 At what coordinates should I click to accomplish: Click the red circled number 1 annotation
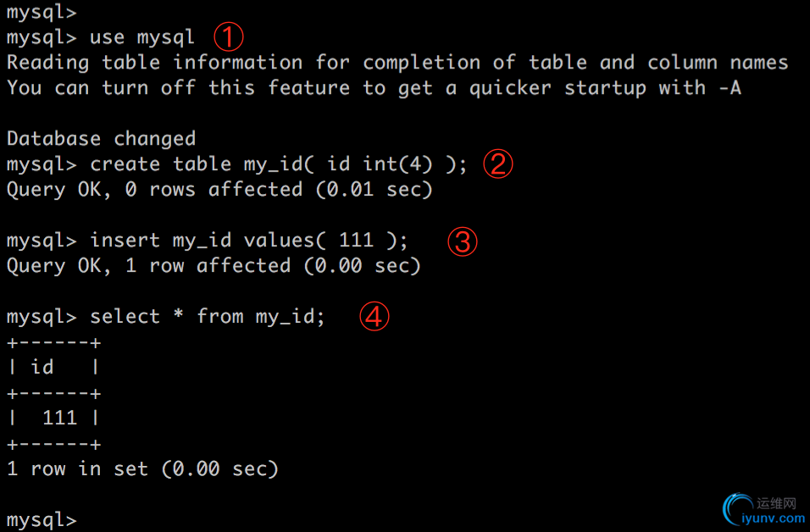click(228, 37)
